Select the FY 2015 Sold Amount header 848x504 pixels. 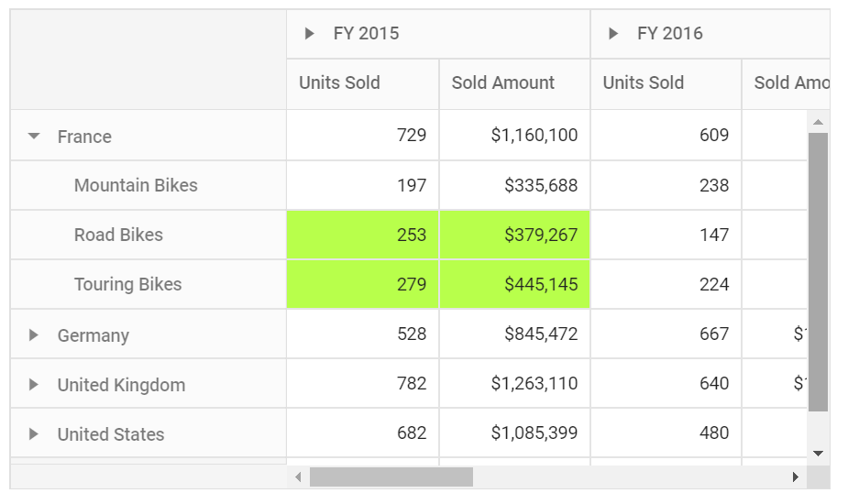[x=515, y=83]
